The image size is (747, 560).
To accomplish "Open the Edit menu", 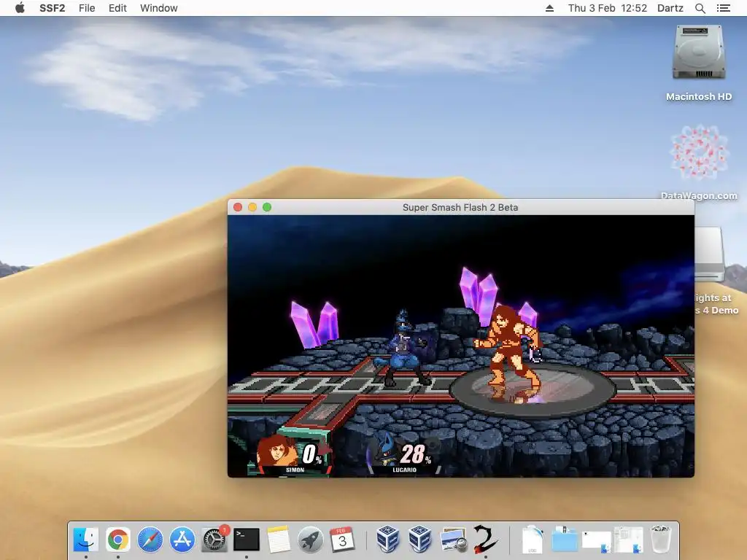I will click(x=117, y=8).
